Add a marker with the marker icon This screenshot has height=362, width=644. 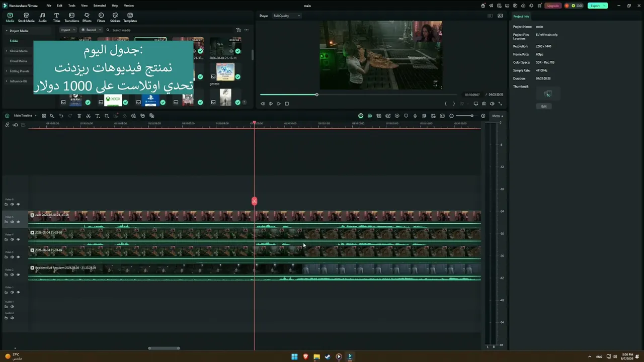[x=406, y=116]
